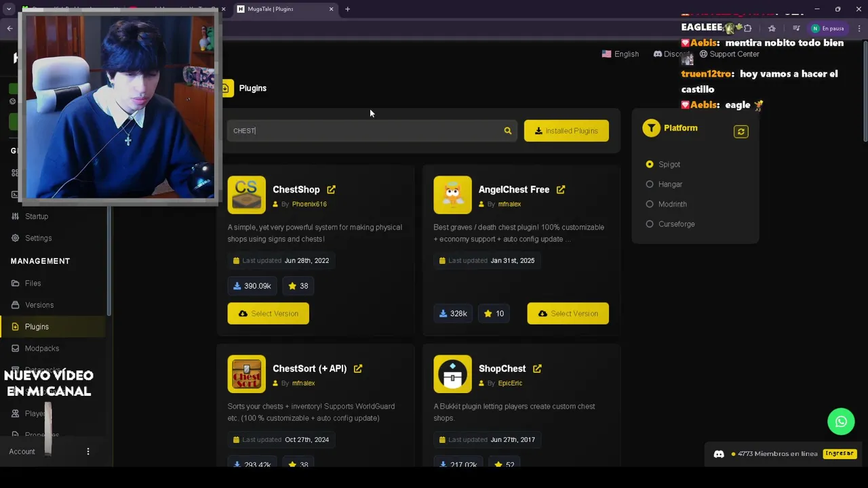Select the Spigot platform radio button
868x488 pixels.
(x=650, y=165)
